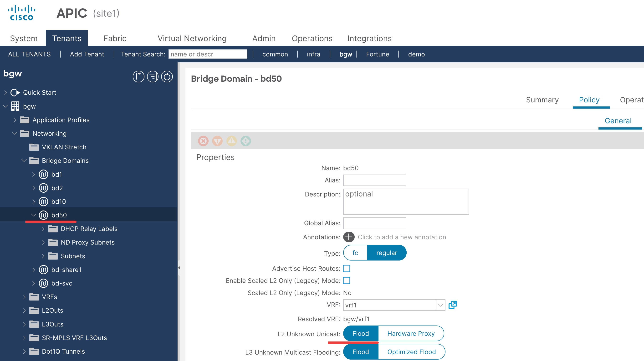Click the bd50 bridge domain icon
The width and height of the screenshot is (644, 361).
point(44,215)
